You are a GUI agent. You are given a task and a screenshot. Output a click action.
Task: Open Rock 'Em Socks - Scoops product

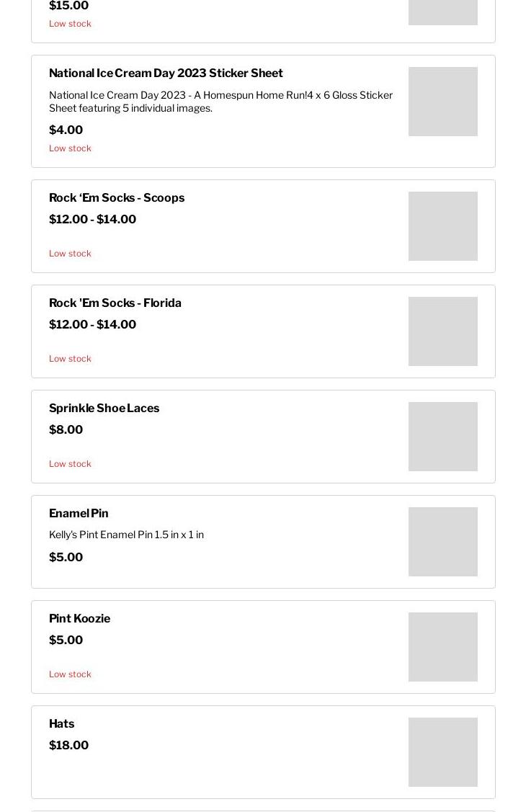point(117,198)
